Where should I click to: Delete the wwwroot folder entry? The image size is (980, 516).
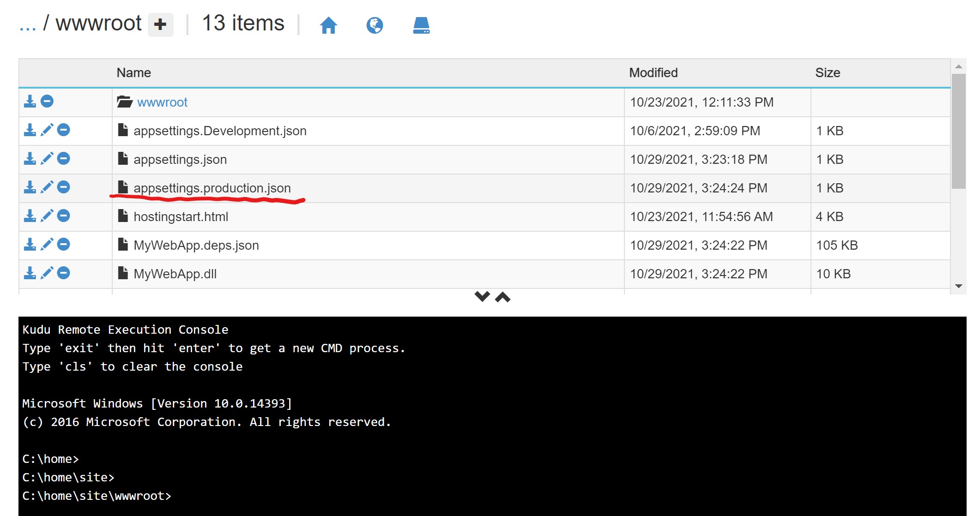(47, 102)
